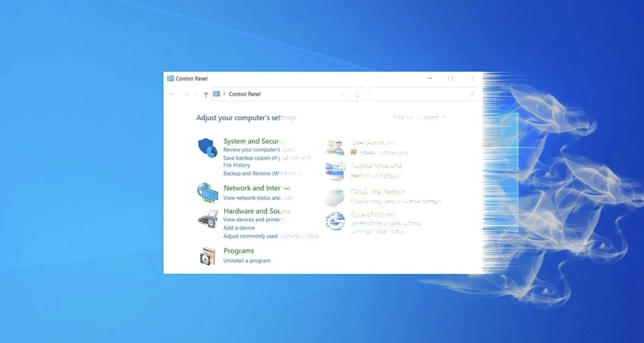Click the address bar Control Panel icon

(216, 94)
